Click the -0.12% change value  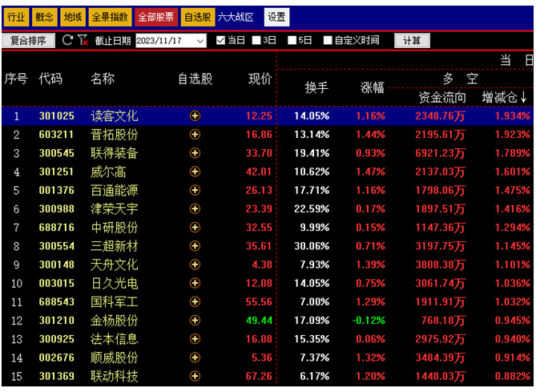[x=369, y=320]
